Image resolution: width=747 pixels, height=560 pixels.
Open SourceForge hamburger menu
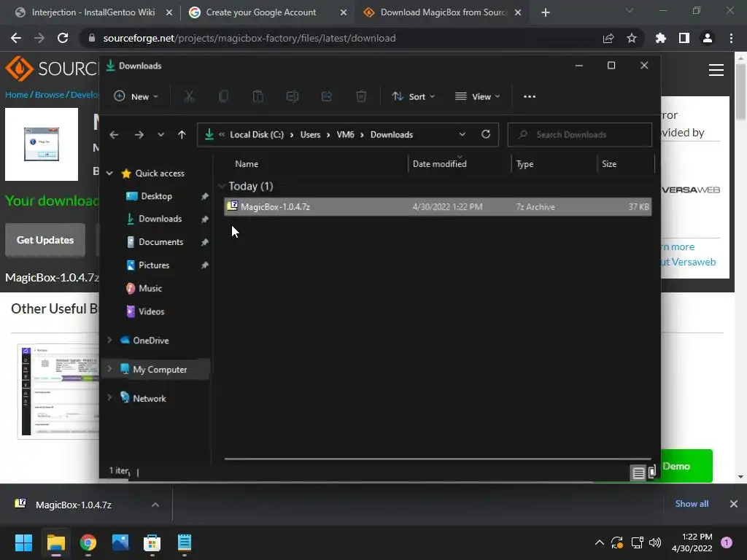pyautogui.click(x=716, y=70)
